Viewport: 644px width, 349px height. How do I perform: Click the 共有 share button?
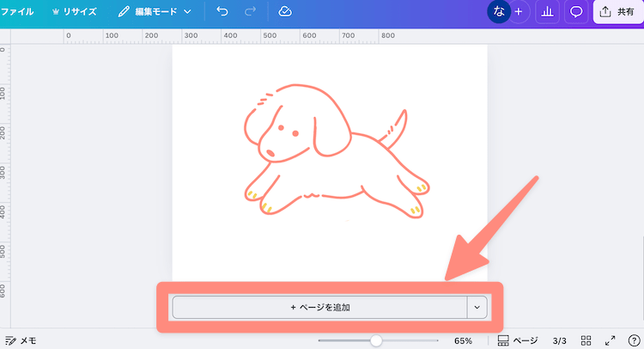[618, 12]
